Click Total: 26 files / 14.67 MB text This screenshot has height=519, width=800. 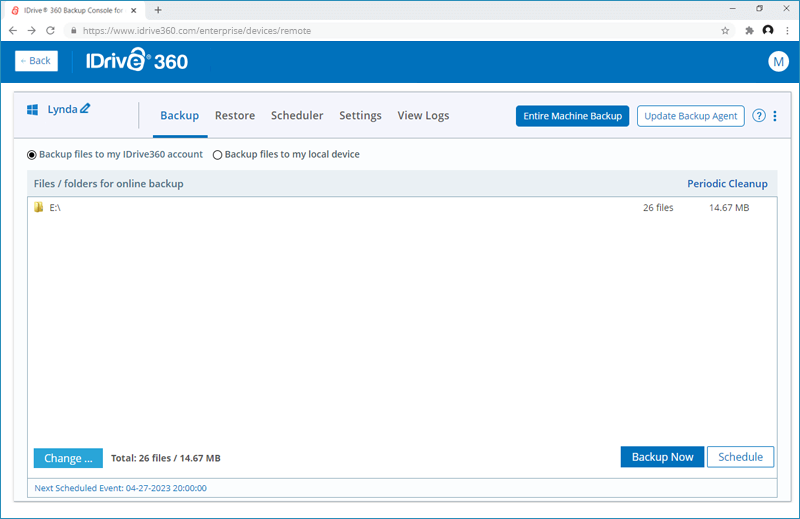(x=166, y=458)
